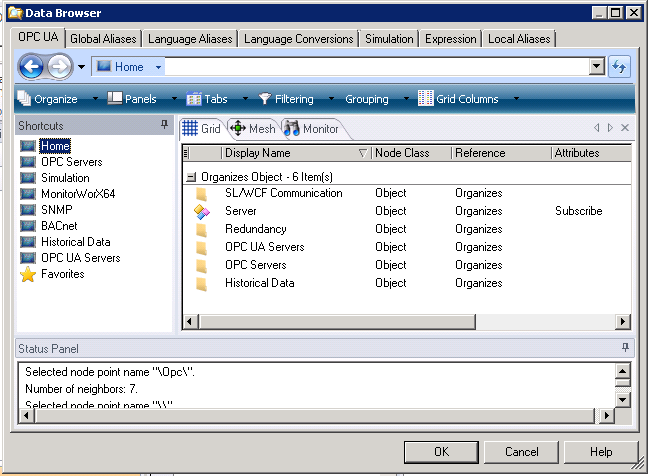Screen dimensions: 648x476
Task: Collapse the Organizes Object group
Action: pyautogui.click(x=191, y=176)
